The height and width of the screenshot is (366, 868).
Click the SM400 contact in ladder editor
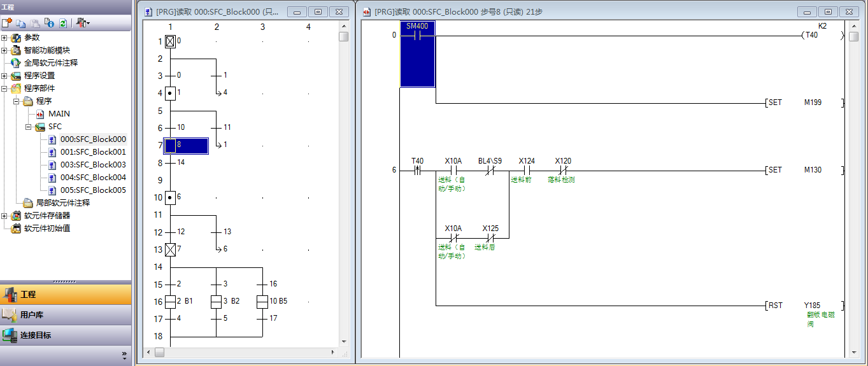click(417, 36)
